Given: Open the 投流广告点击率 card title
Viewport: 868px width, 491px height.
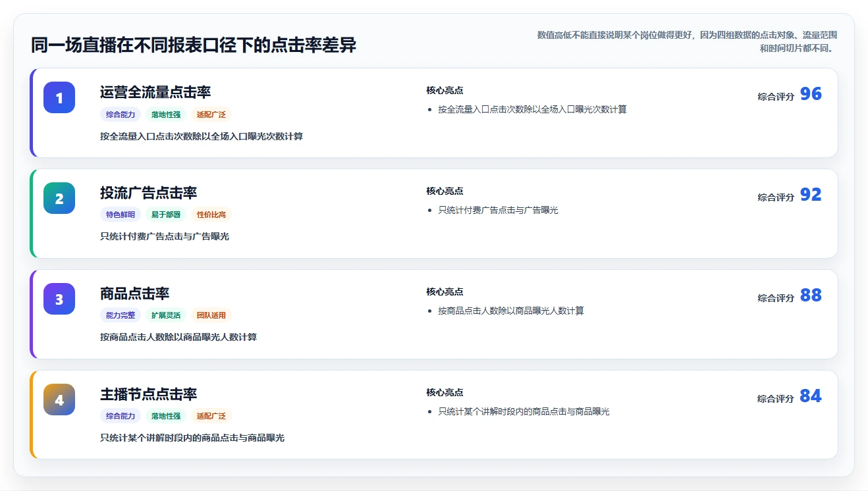Looking at the screenshot, I should [149, 193].
